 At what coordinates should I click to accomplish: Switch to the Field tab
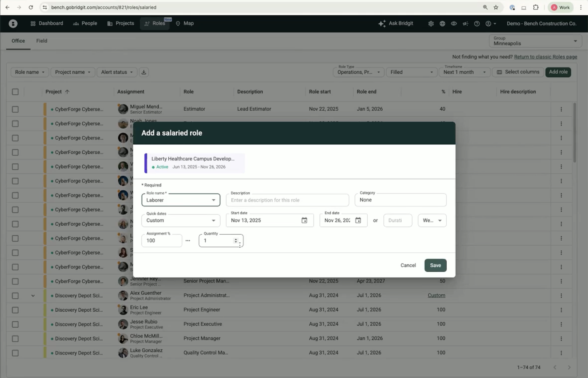click(42, 41)
